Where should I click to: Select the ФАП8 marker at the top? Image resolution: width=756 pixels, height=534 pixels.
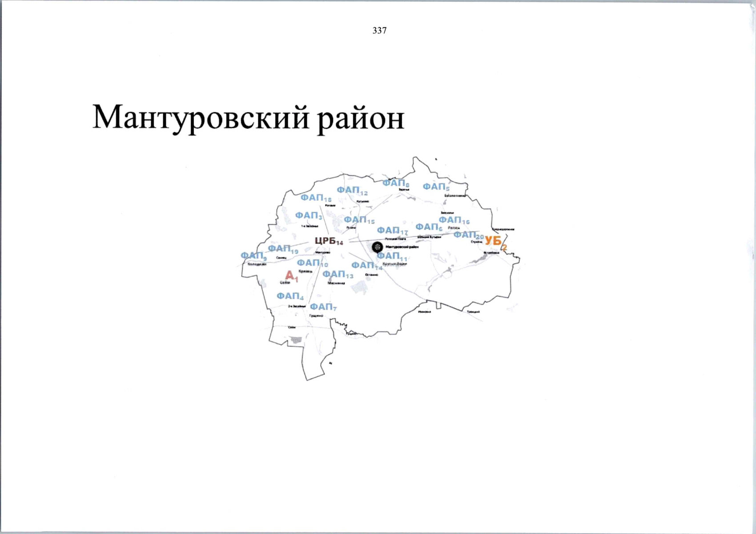(395, 184)
